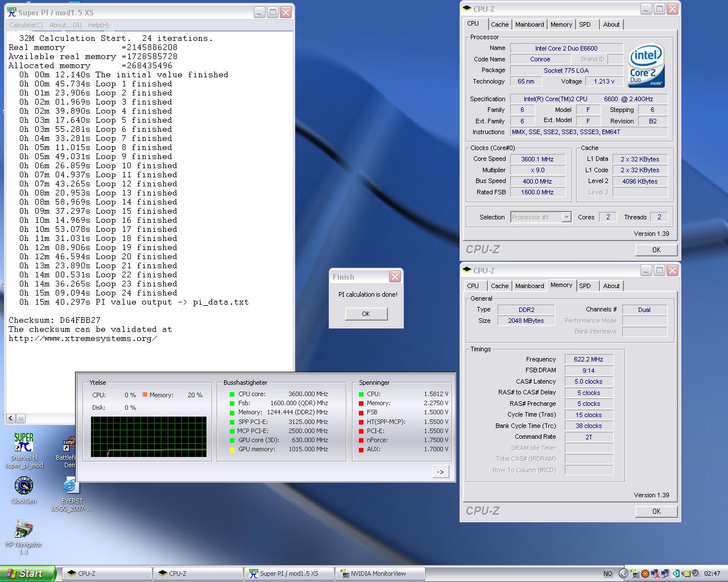Click the connected network computers tray icon
This screenshot has width=728, height=582.
tap(665, 573)
